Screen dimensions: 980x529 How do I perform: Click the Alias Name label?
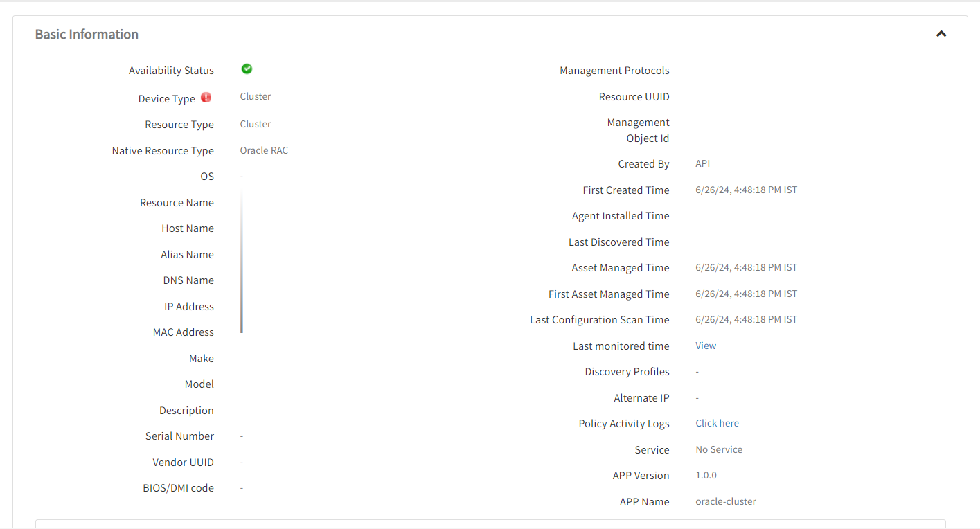[x=187, y=255]
